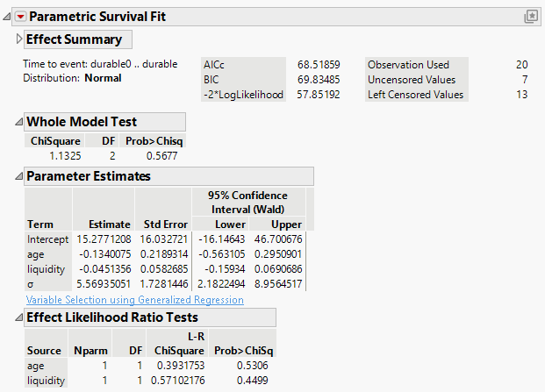The width and height of the screenshot is (545, 392).
Task: Click the L-R ChiSquare column header
Action: click(179, 344)
